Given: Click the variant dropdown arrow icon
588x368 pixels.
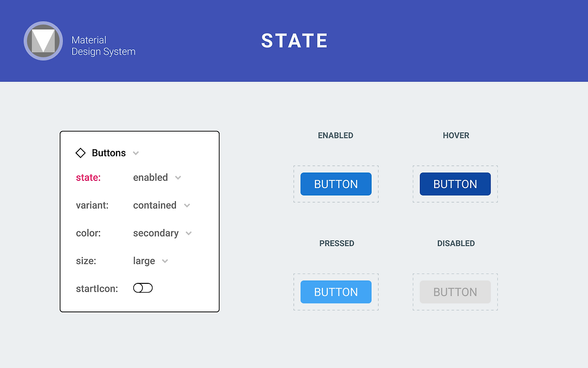Looking at the screenshot, I should pos(187,206).
